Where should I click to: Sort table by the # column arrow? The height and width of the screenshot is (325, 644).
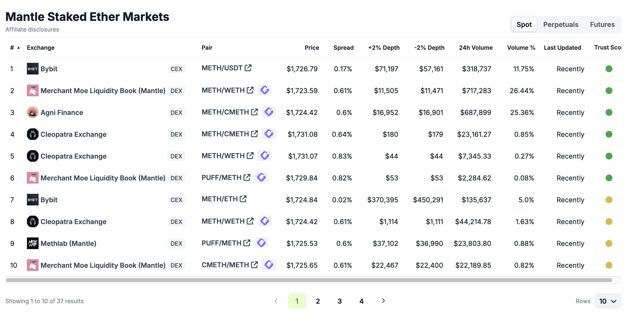[x=18, y=48]
